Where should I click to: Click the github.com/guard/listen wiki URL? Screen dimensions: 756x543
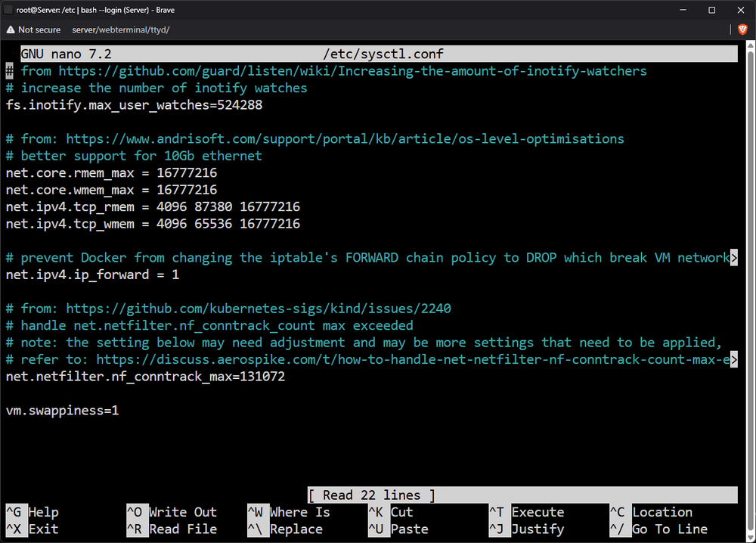352,71
